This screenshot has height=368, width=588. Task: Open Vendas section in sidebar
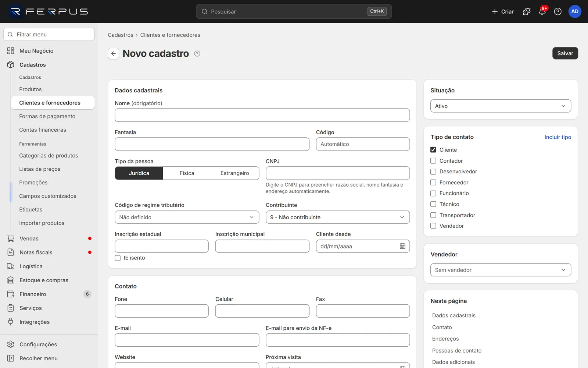click(49, 238)
